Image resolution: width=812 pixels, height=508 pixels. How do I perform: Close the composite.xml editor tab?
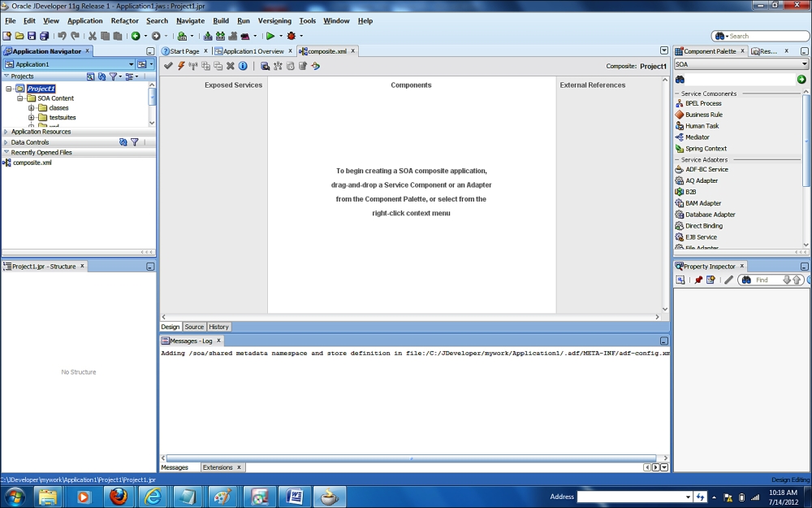point(353,50)
